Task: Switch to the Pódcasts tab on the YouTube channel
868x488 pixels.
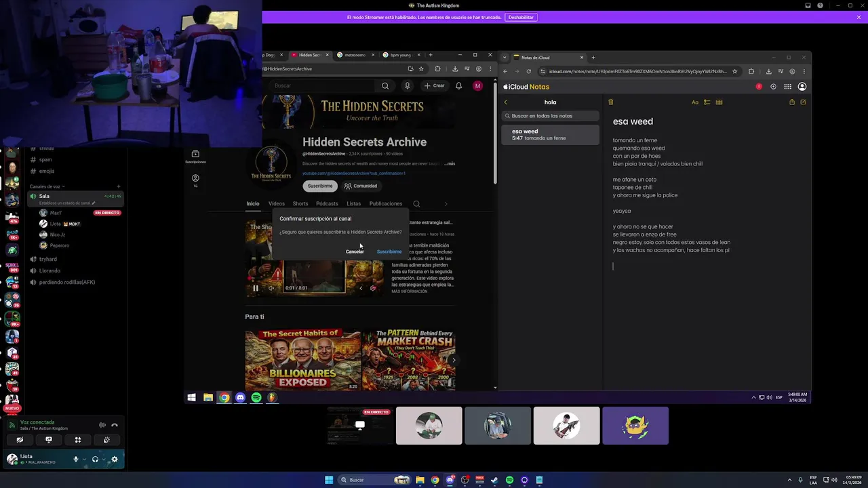Action: pyautogui.click(x=327, y=203)
